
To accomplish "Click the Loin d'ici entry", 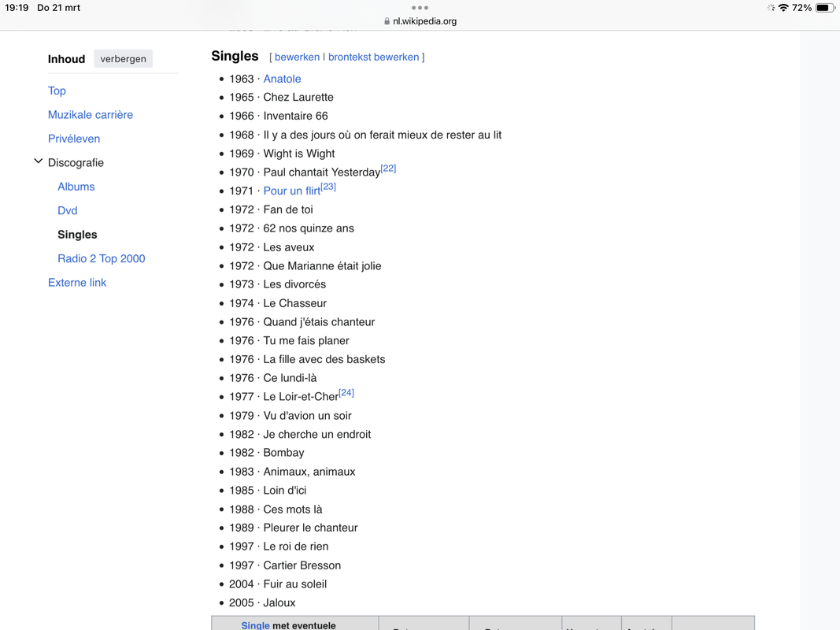I will click(284, 491).
